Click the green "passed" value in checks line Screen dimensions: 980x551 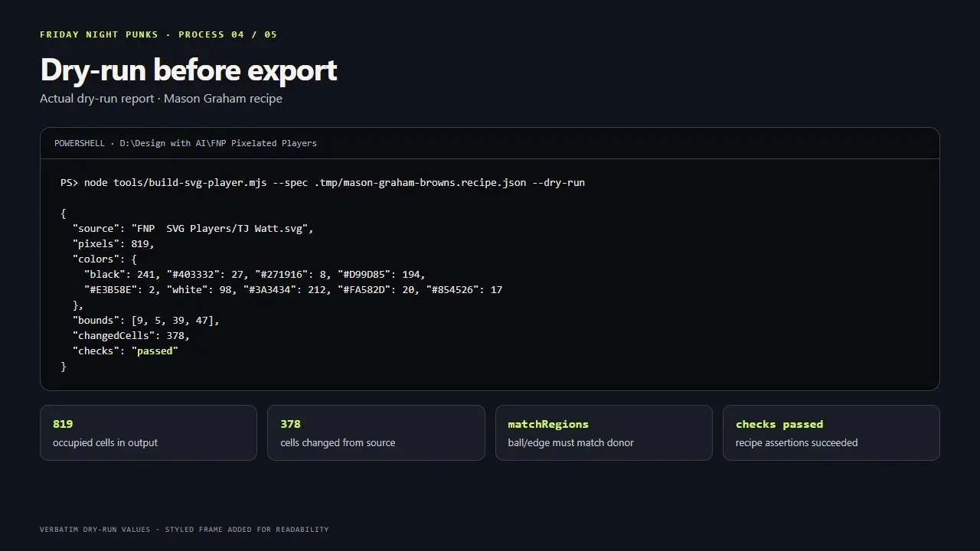tap(155, 351)
